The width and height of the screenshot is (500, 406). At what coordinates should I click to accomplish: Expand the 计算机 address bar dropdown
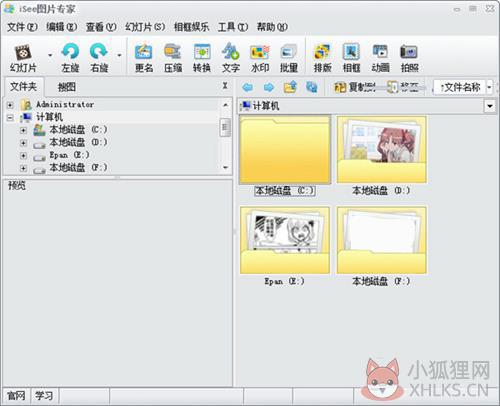coord(490,106)
